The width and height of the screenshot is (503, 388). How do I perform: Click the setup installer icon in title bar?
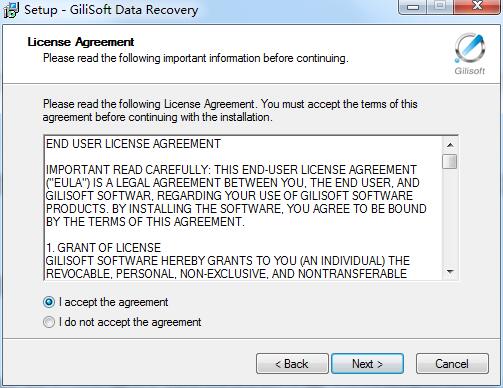coord(11,10)
